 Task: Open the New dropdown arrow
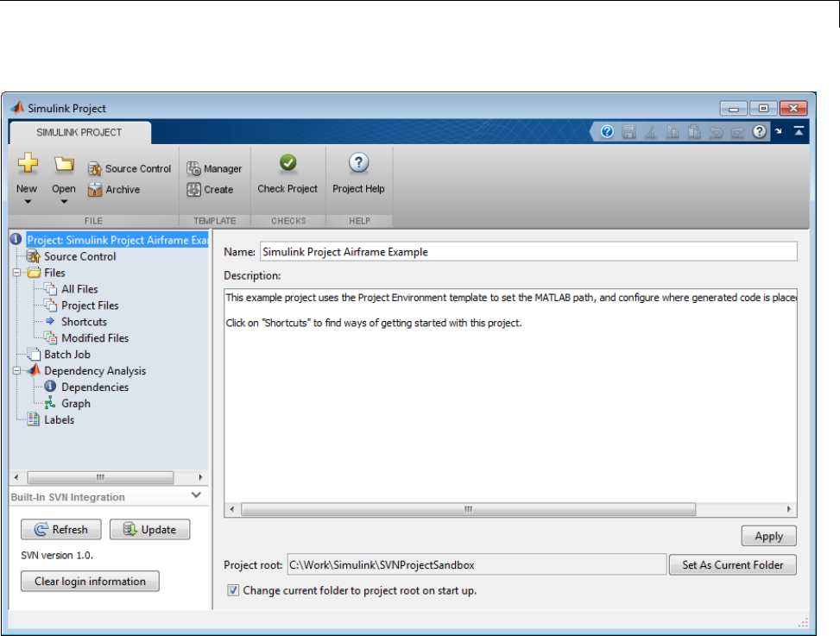point(28,202)
